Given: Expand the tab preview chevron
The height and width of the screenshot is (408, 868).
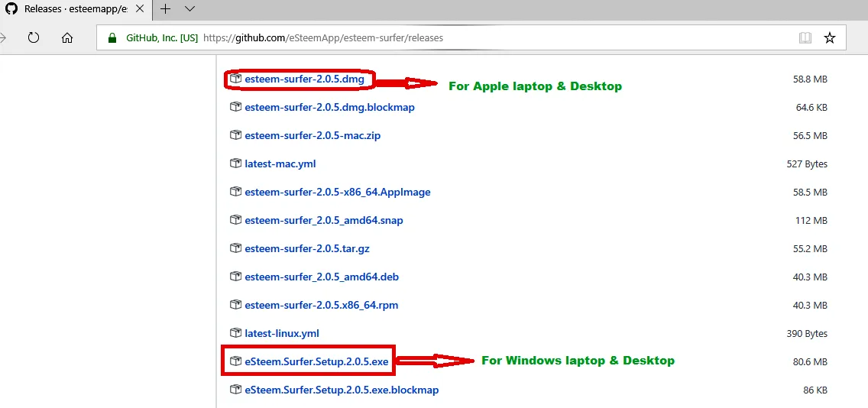Looking at the screenshot, I should tap(189, 9).
